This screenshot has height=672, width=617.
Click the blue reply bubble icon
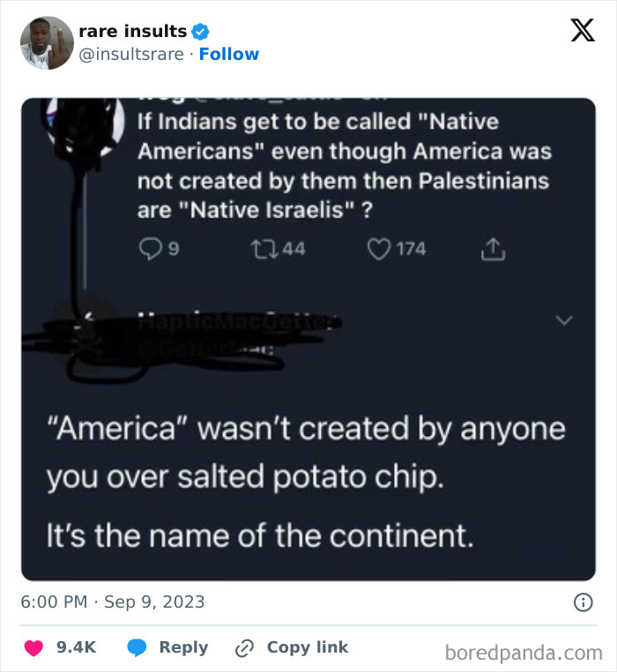click(x=138, y=647)
